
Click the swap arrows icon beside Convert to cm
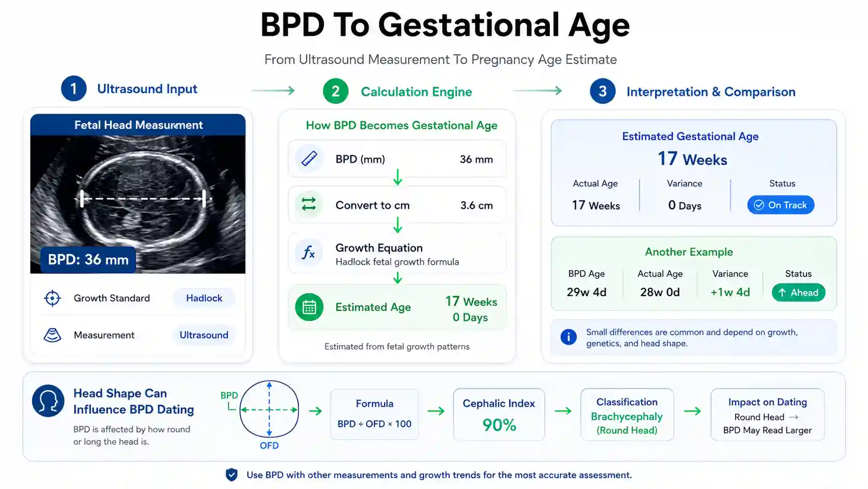[x=309, y=204]
